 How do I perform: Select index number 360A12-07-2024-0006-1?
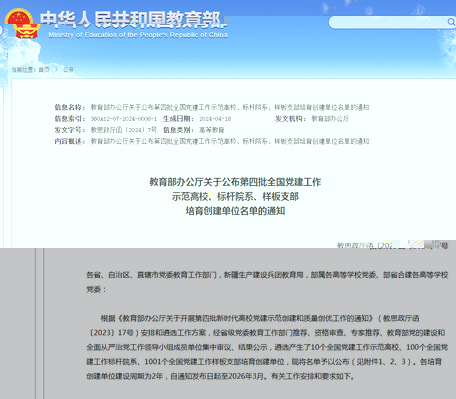pyautogui.click(x=124, y=119)
